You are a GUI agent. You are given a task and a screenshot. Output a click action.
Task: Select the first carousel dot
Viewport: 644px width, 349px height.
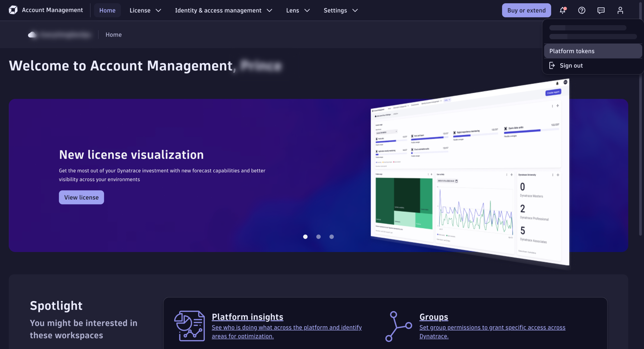[x=305, y=237]
